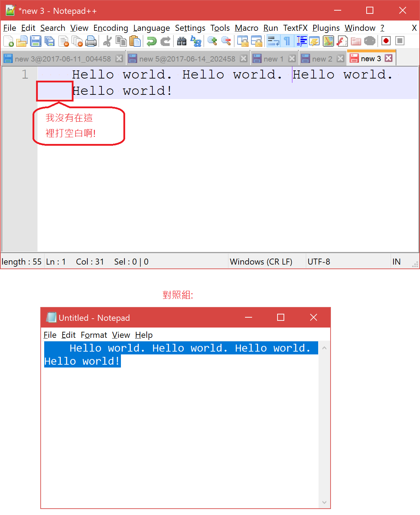Zoom out with the magnifier minus icon
Screen dimensions: 420x515
[226, 41]
